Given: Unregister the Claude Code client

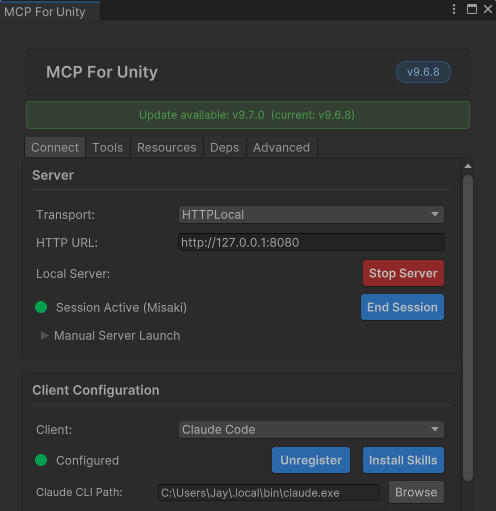Looking at the screenshot, I should click(x=311, y=460).
